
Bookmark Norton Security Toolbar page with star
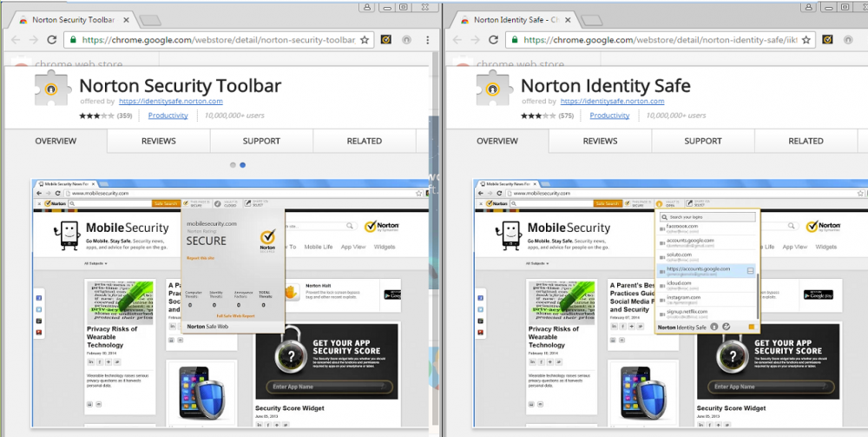point(365,40)
